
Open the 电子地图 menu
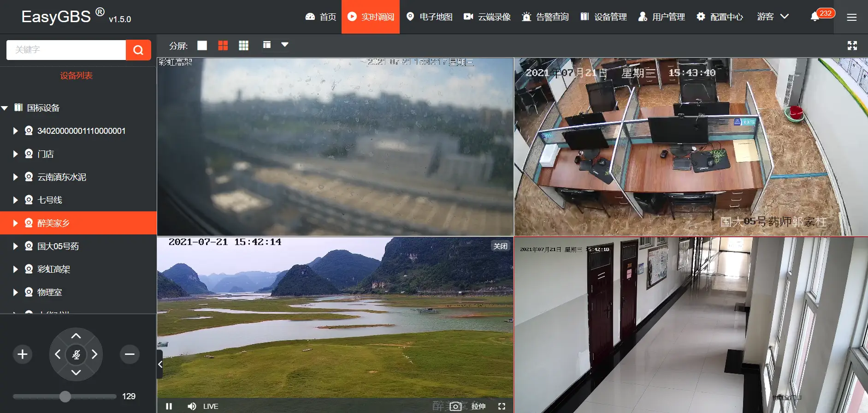[429, 17]
